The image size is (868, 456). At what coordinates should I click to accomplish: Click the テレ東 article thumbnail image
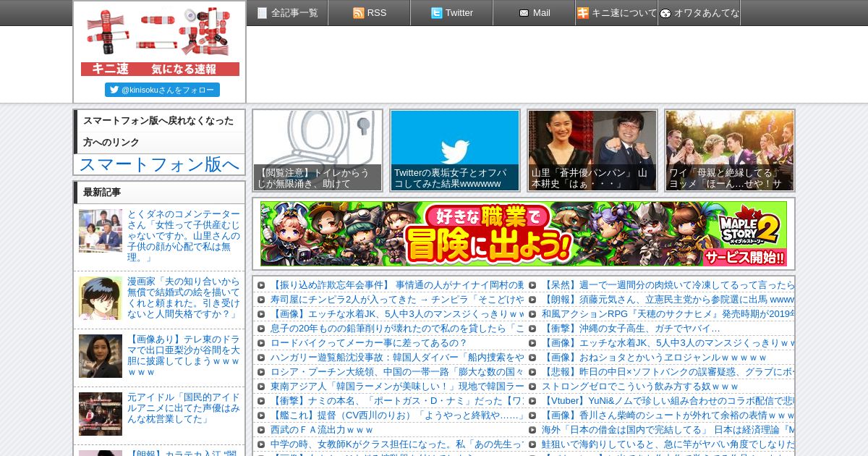click(101, 356)
